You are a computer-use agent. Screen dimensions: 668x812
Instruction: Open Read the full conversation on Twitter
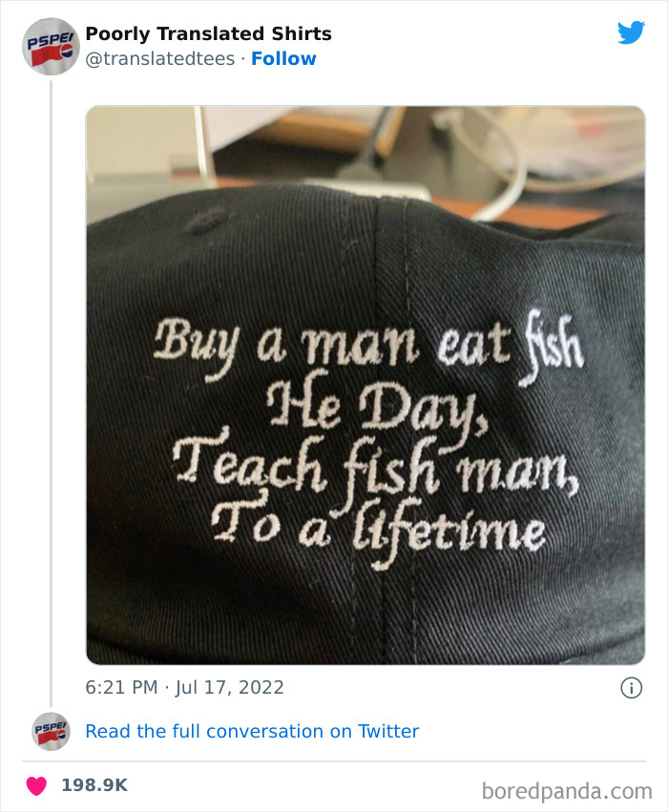pos(250,731)
